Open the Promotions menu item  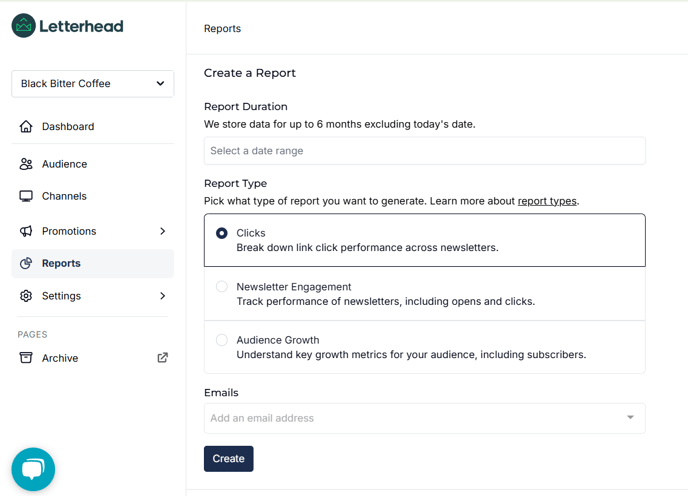pos(93,231)
